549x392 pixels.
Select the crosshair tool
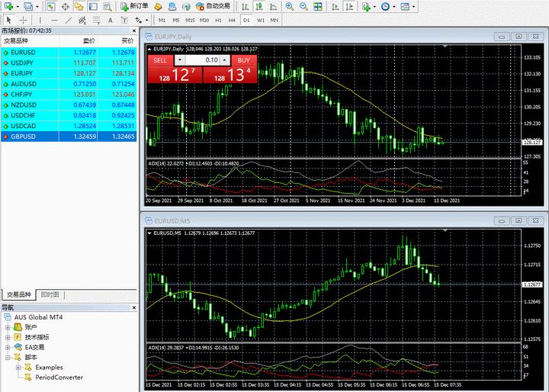23,21
